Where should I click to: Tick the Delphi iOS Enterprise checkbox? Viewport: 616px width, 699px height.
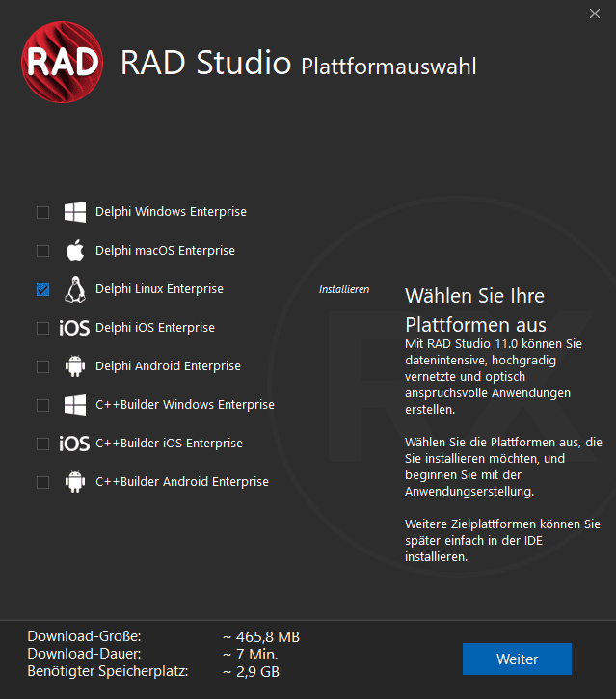(42, 328)
